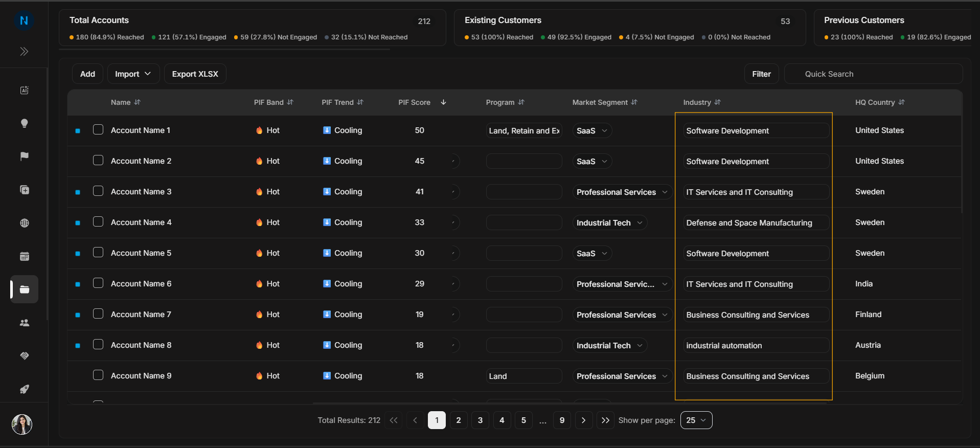The image size is (980, 448).
Task: Open the globe sidebar icon
Action: (x=24, y=223)
